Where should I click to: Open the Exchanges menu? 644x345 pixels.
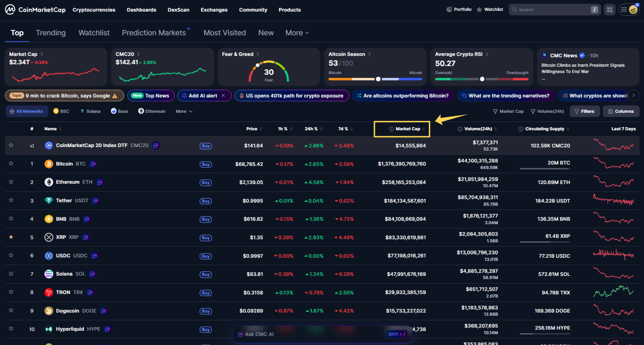214,10
